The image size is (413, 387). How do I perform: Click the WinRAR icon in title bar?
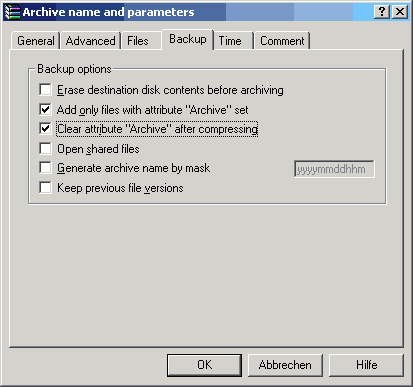coord(13,12)
